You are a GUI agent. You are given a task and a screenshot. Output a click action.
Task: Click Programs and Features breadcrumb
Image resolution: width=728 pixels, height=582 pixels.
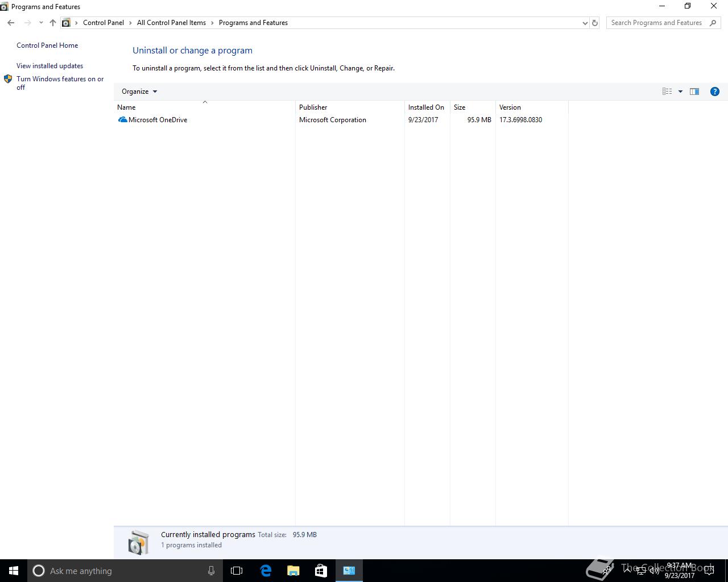coord(253,23)
